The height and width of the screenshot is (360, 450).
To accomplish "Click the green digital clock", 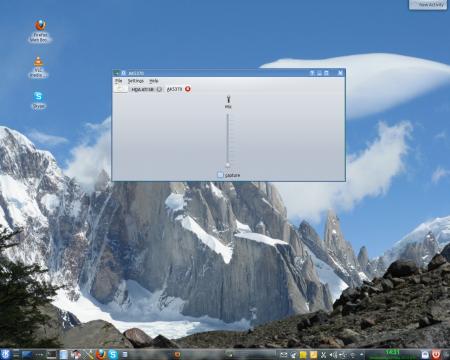I will coord(392,353).
